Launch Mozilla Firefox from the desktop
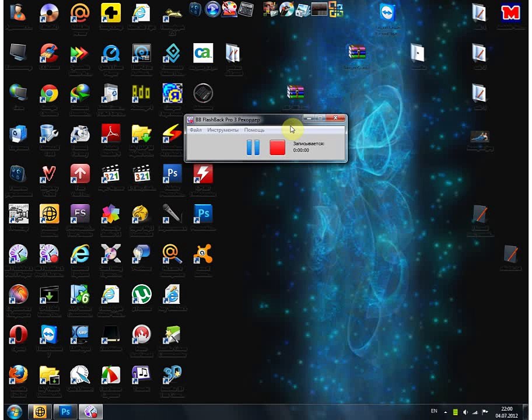 click(18, 374)
